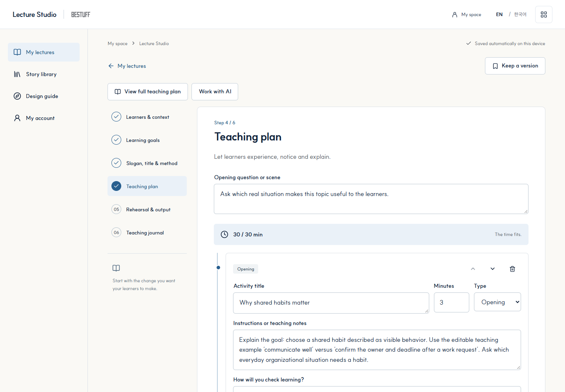This screenshot has width=565, height=392.
Task: Switch language to EN
Action: pos(499,15)
